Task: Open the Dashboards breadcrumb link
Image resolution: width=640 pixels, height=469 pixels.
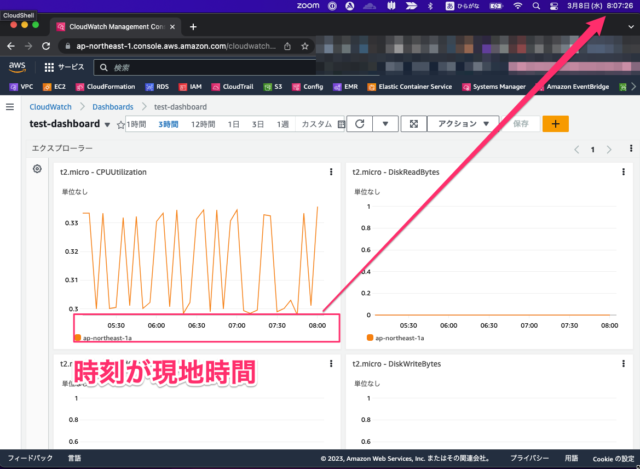Action: [113, 107]
